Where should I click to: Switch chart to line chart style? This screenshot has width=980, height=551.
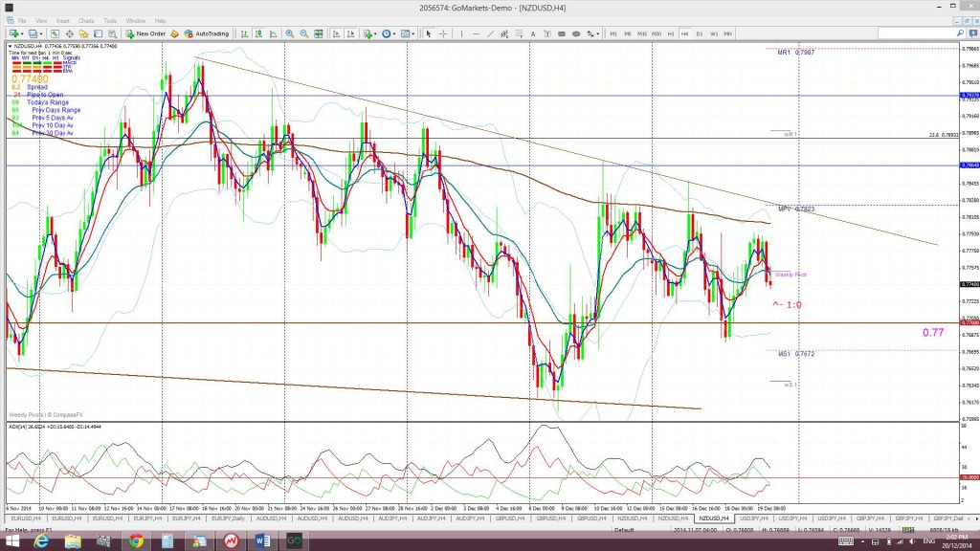point(273,33)
